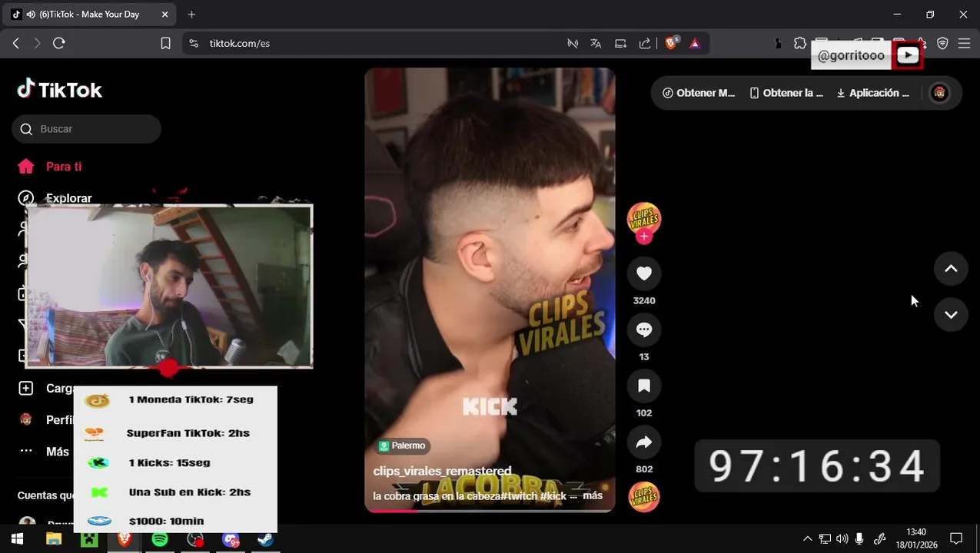Viewport: 980px width, 553px height.
Task: Save the video with the bookmark button
Action: 644,386
